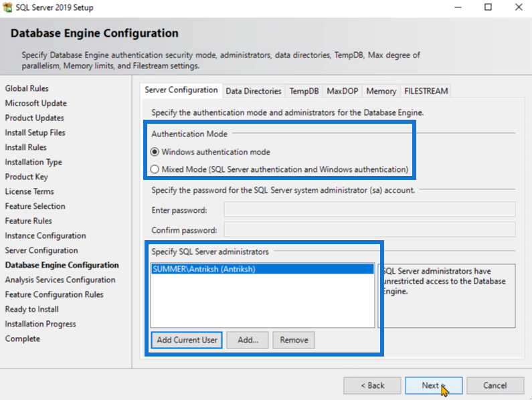Image resolution: width=532 pixels, height=400 pixels.
Task: Switch to the FILESTREAM tab
Action: pyautogui.click(x=426, y=91)
